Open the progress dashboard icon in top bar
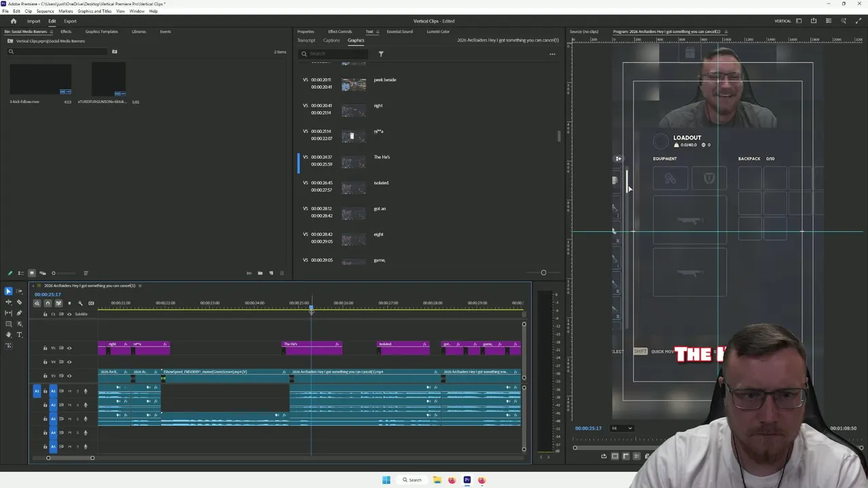Image resolution: width=868 pixels, height=488 pixels. (x=829, y=21)
